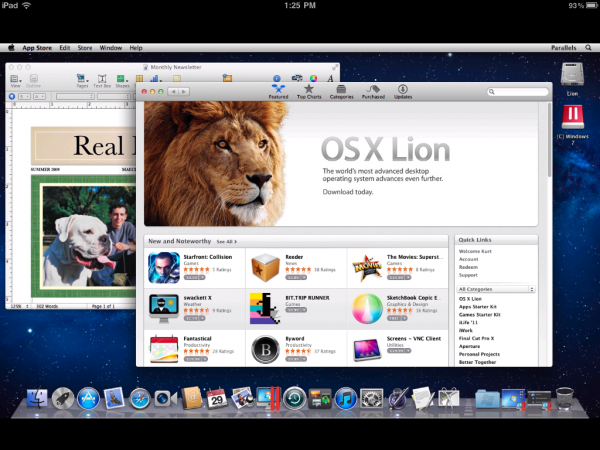Open the App Store menu
Screen dimensions: 600x450
click(x=37, y=48)
